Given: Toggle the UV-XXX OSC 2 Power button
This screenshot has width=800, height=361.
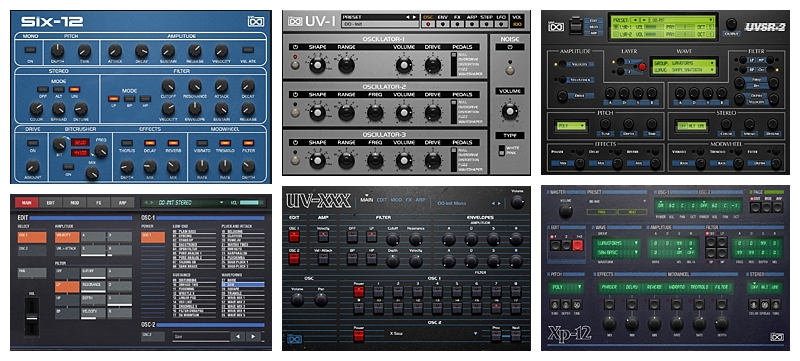Looking at the screenshot, I should [359, 335].
